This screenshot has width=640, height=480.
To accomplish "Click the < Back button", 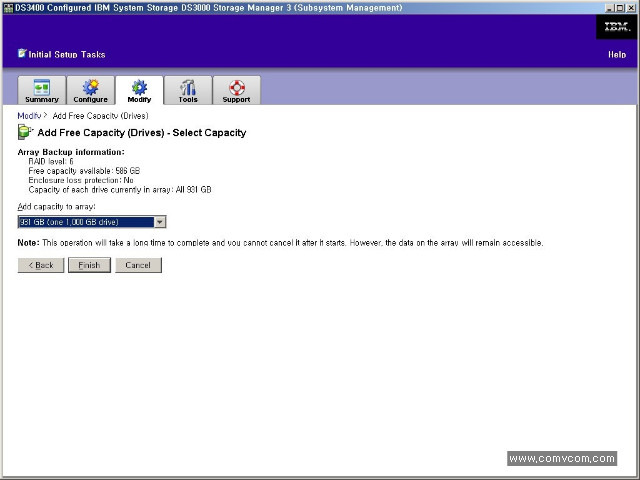I will tap(41, 265).
